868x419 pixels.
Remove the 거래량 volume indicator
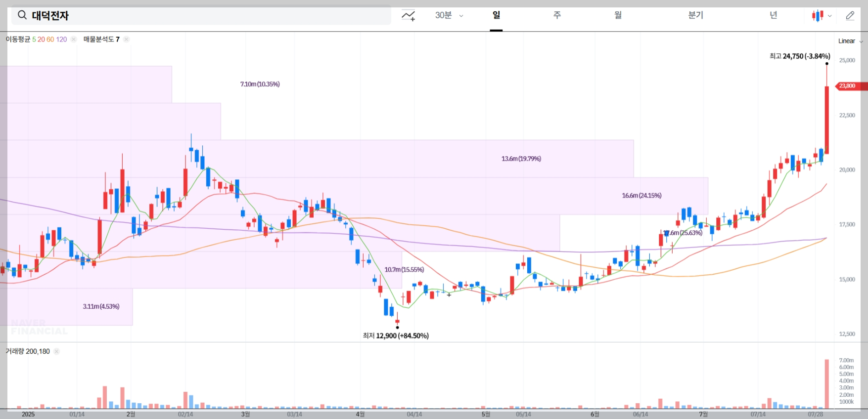pos(56,351)
